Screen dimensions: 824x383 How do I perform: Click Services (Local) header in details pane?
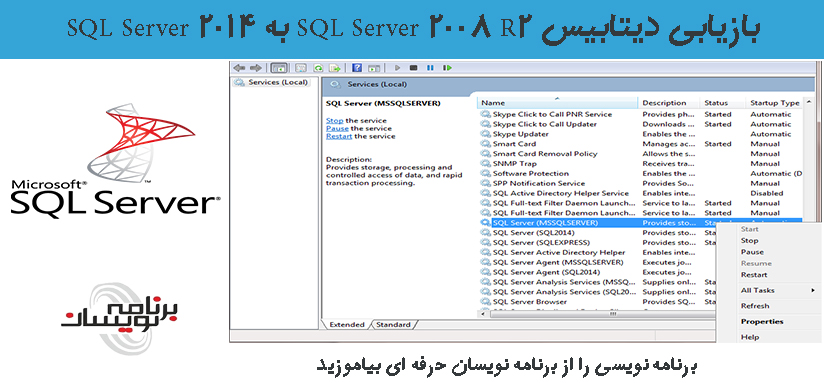point(376,85)
